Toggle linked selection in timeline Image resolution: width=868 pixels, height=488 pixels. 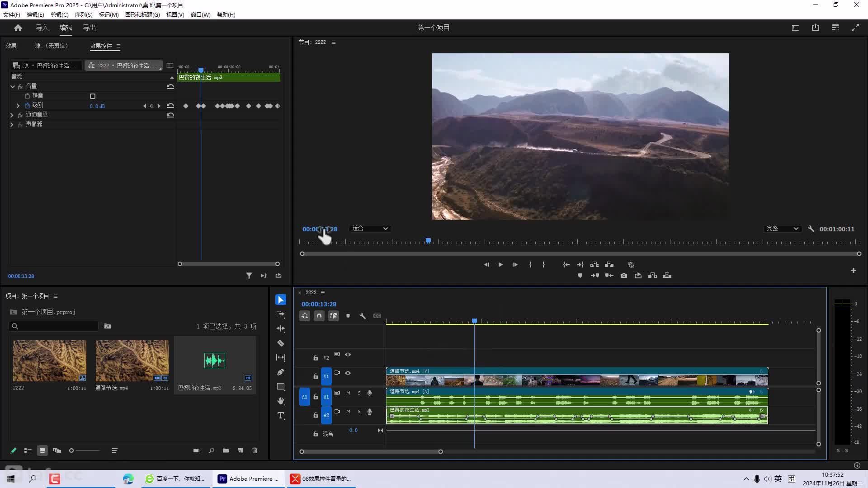click(334, 316)
